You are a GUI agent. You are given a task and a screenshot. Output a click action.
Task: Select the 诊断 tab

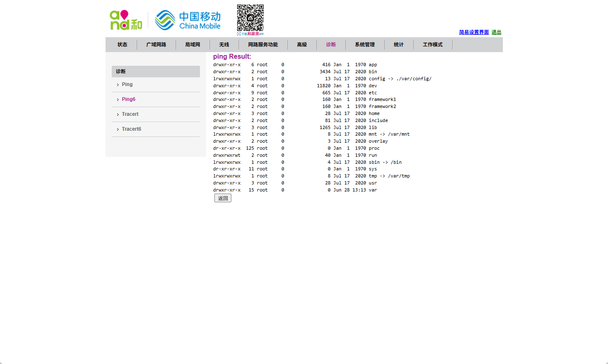(331, 45)
